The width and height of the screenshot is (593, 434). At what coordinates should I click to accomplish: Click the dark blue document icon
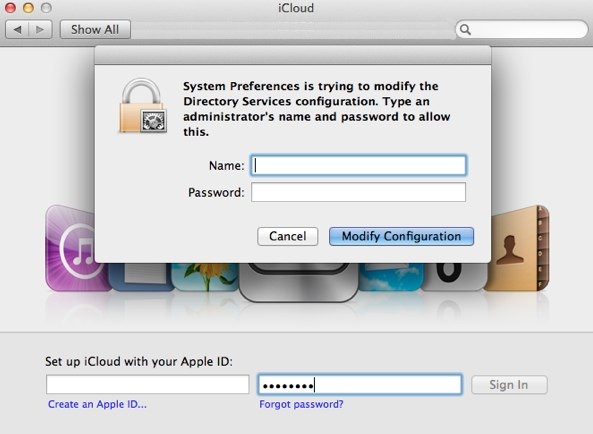(141, 277)
